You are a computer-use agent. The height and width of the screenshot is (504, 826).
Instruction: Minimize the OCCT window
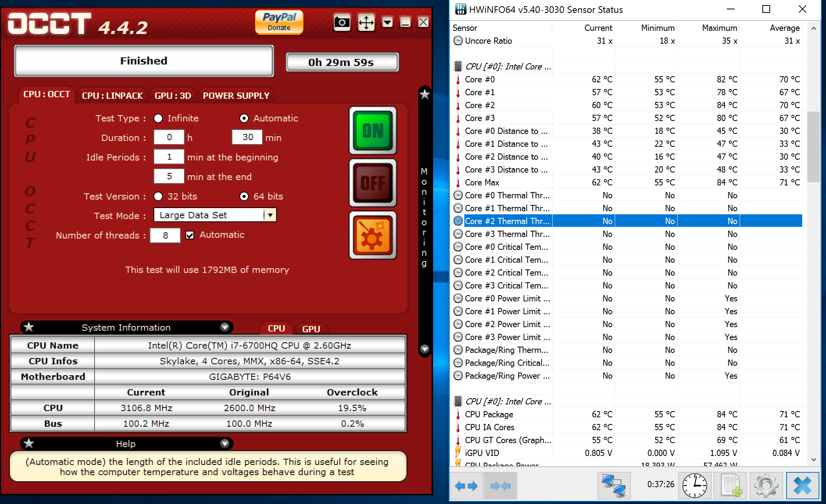pyautogui.click(x=405, y=22)
